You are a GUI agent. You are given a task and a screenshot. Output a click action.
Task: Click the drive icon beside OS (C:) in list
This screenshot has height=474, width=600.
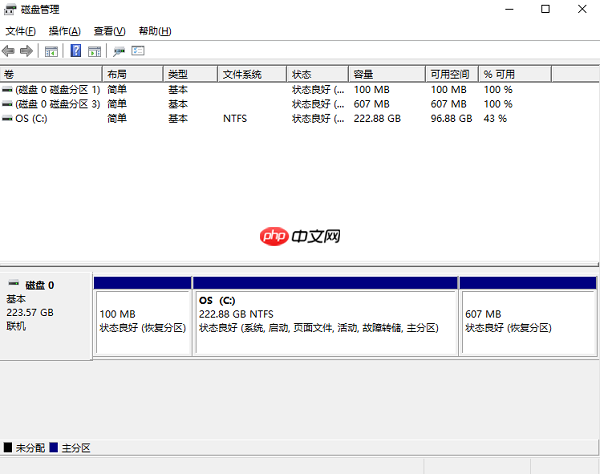point(7,119)
